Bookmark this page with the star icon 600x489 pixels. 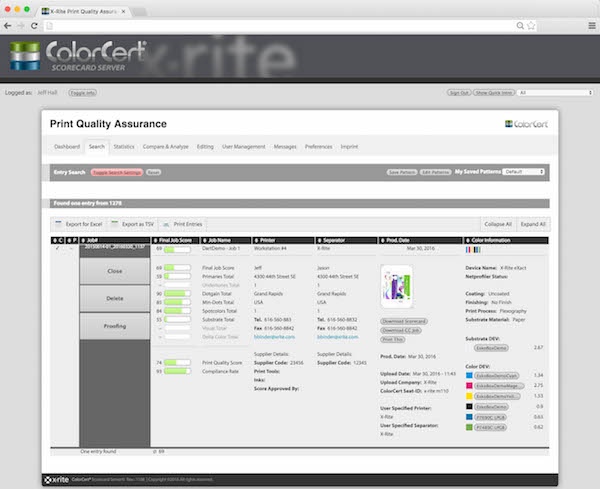pos(531,26)
